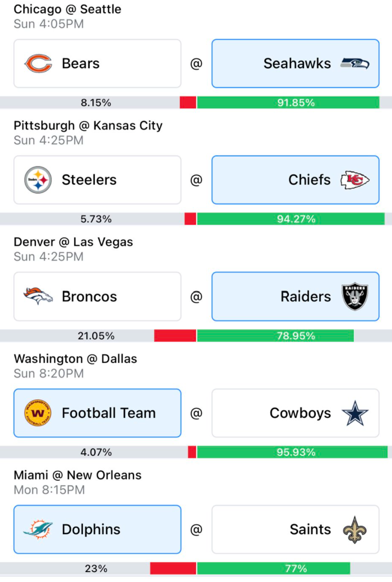The image size is (392, 582).
Task: Click the Seattle Seahawks logo
Action: 355,63
